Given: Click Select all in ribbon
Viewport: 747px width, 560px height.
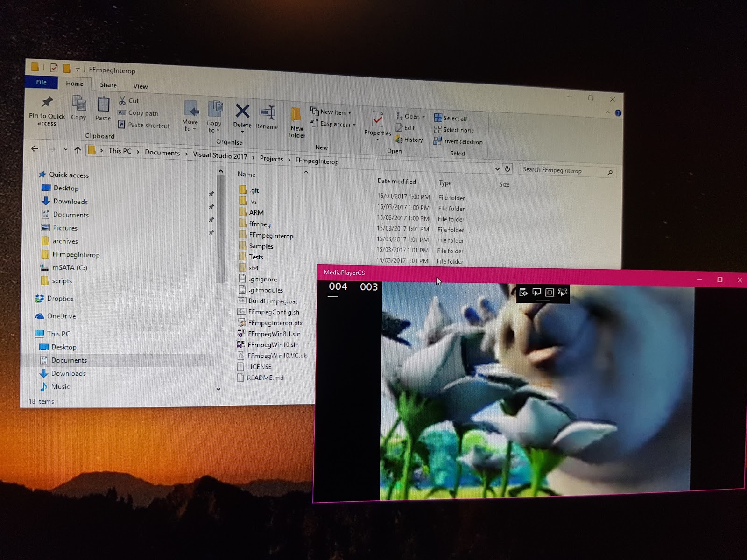Looking at the screenshot, I should (x=451, y=118).
